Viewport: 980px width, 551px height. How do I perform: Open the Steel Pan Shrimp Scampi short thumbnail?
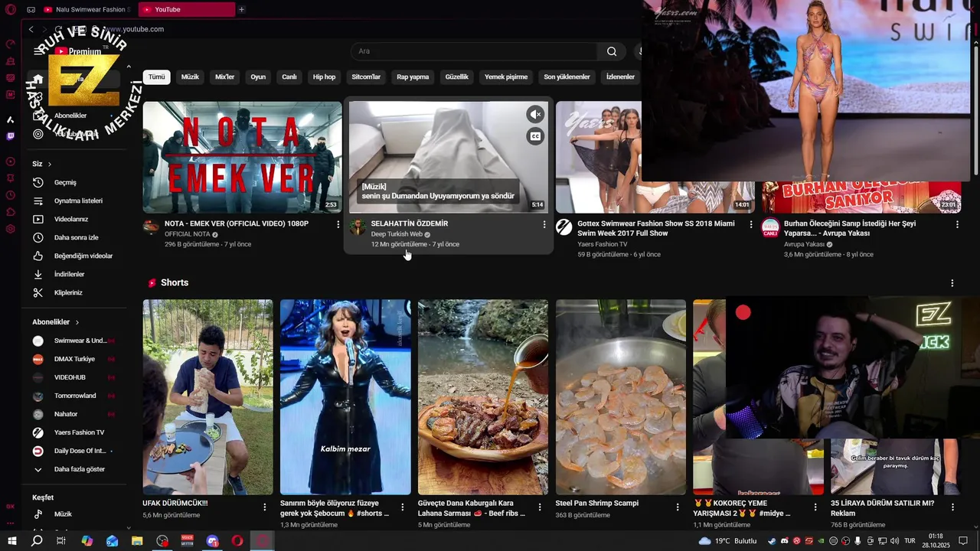point(621,397)
